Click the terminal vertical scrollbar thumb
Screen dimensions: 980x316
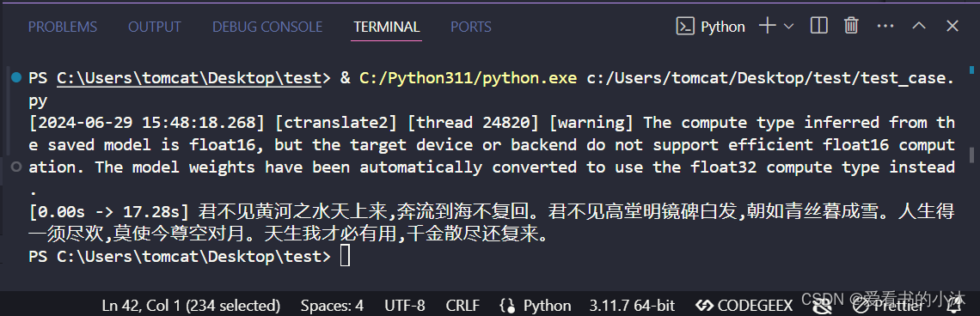[x=972, y=155]
